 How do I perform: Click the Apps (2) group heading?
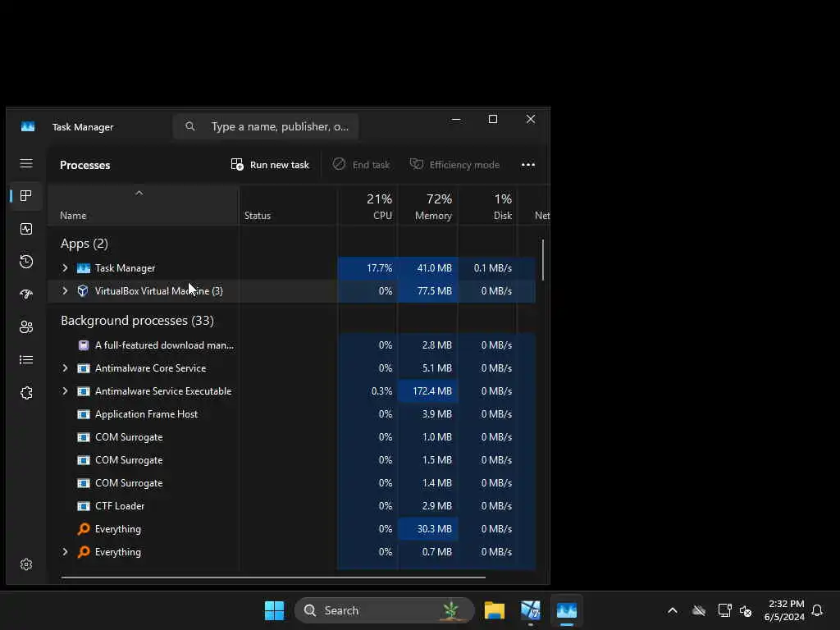click(x=84, y=244)
